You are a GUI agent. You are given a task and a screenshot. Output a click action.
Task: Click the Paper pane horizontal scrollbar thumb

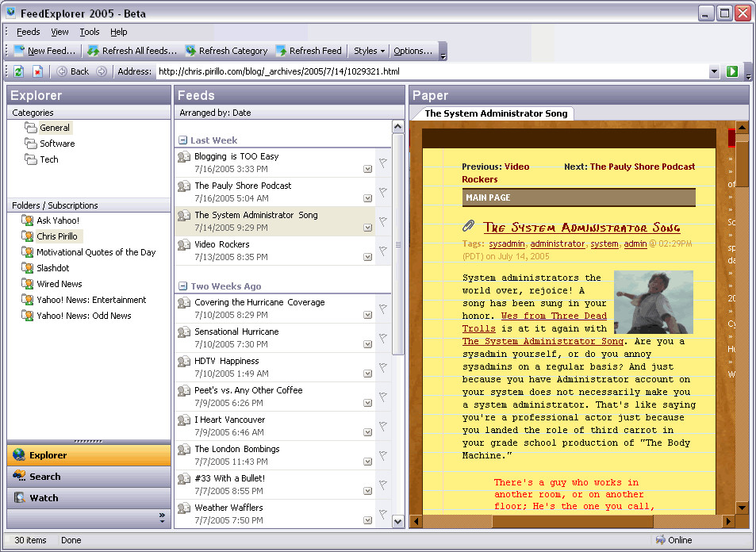[572, 521]
